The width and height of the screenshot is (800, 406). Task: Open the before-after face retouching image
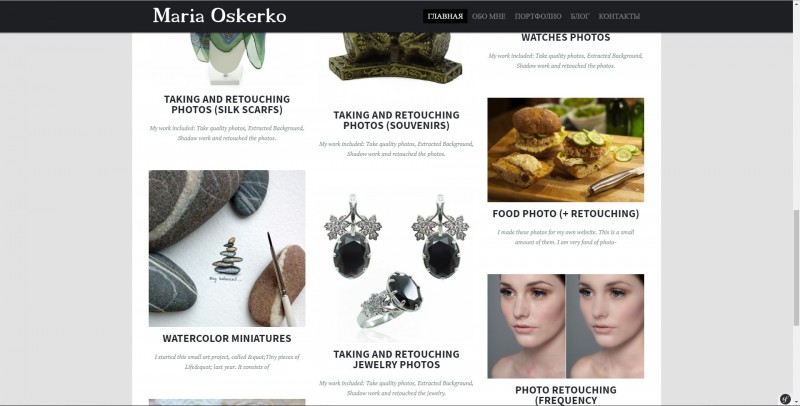565,326
